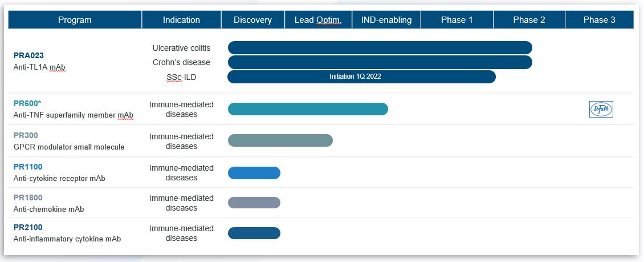Select the Ulcerative colitis progress bar
The width and height of the screenshot is (644, 262).
[x=380, y=47]
